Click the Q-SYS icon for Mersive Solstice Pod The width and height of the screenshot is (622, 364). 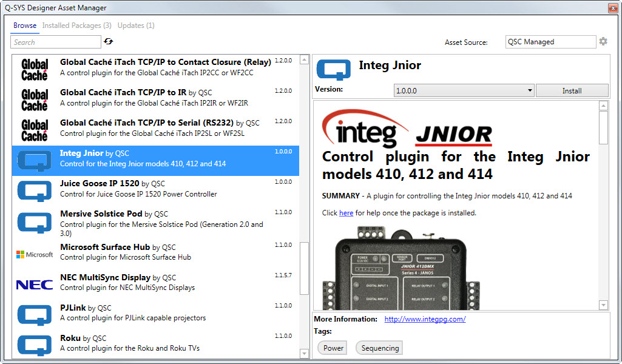coord(35,223)
